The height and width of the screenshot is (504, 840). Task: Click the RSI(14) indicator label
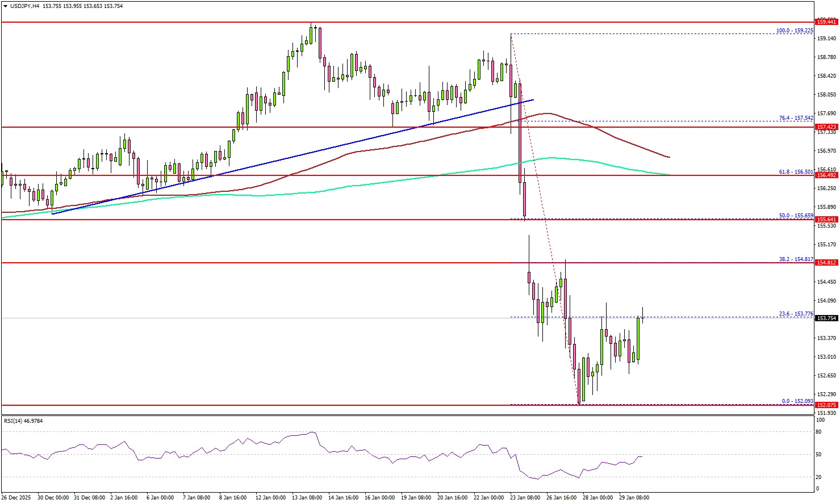(23, 421)
